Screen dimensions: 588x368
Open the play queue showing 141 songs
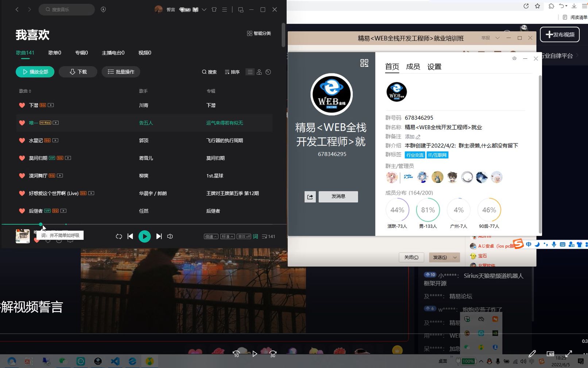[268, 236]
